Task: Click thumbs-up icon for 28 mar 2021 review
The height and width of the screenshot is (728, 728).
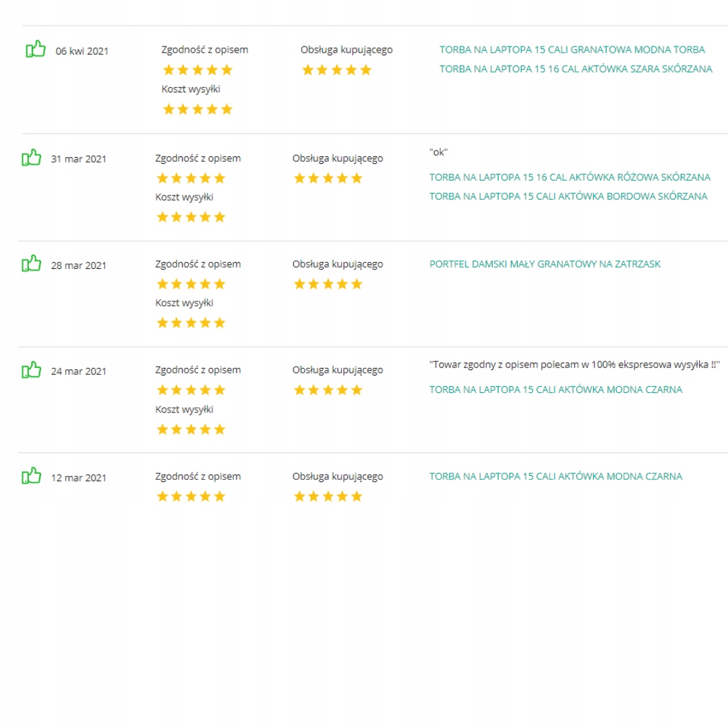Action: pos(31,264)
